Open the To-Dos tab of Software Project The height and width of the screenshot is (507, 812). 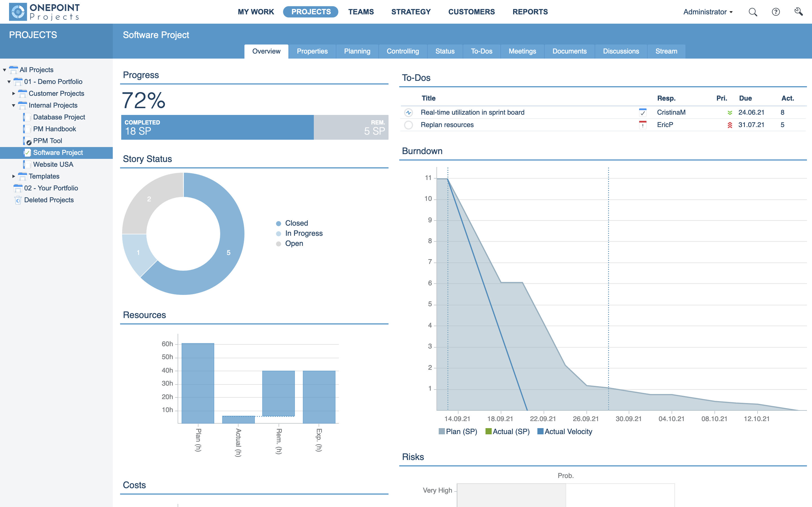pos(482,51)
